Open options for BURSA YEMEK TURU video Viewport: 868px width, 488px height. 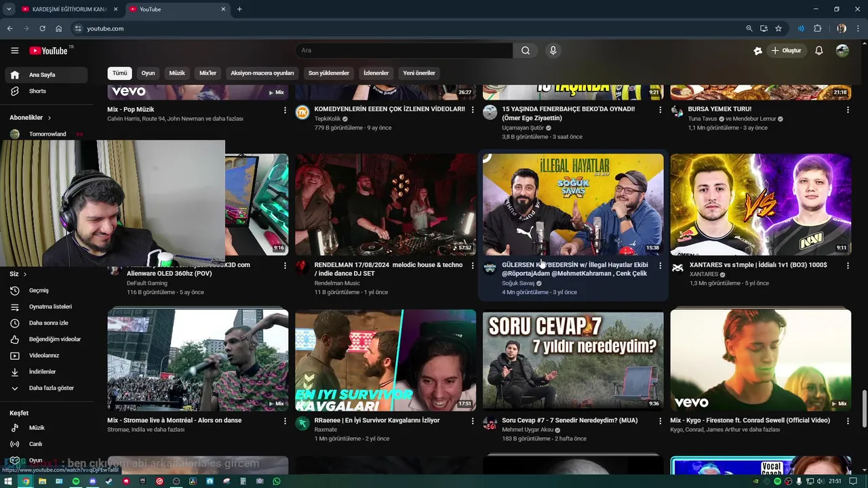coord(848,110)
